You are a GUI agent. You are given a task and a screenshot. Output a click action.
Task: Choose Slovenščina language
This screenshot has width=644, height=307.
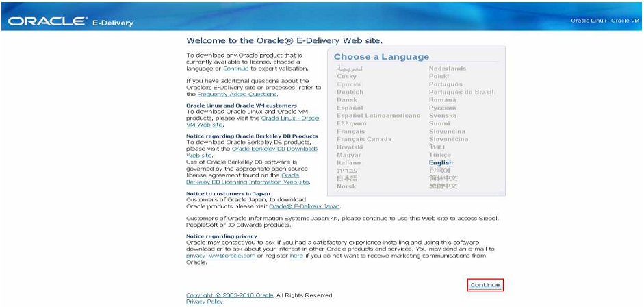(448, 139)
